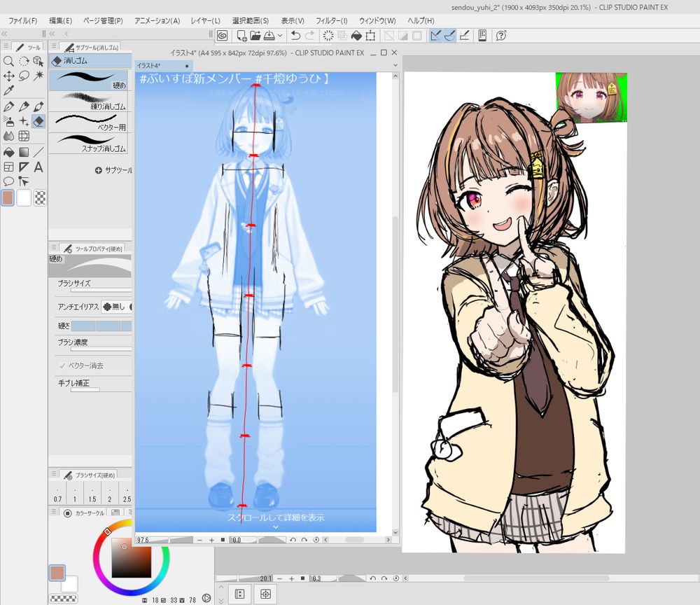Select the Ruler tool

(24, 167)
